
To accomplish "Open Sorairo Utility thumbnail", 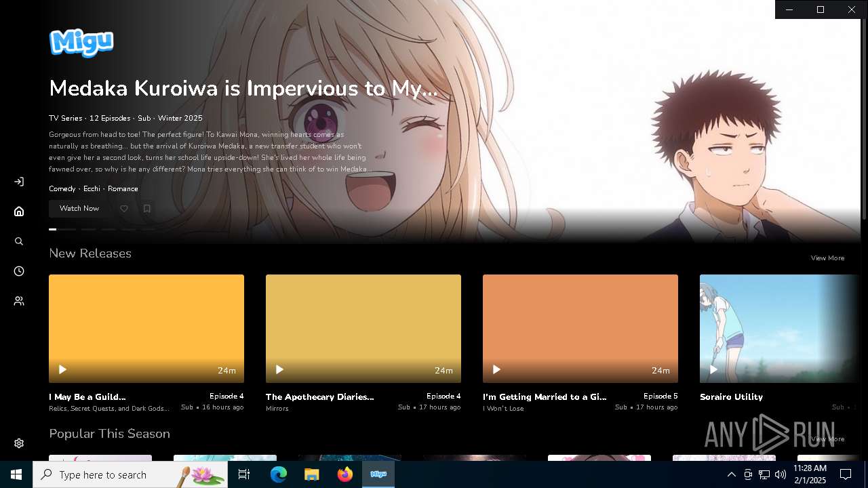I will 780,329.
